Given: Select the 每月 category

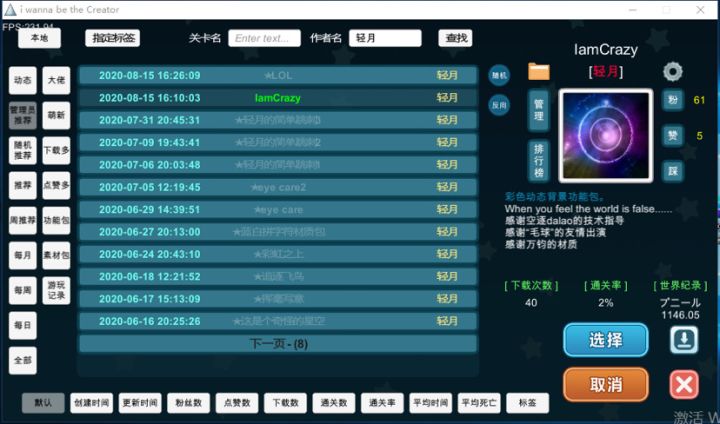Looking at the screenshot, I should pos(22,255).
